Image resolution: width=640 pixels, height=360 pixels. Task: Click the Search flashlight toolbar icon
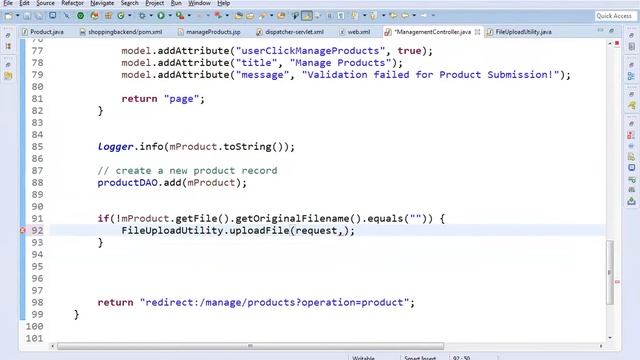[x=262, y=16]
